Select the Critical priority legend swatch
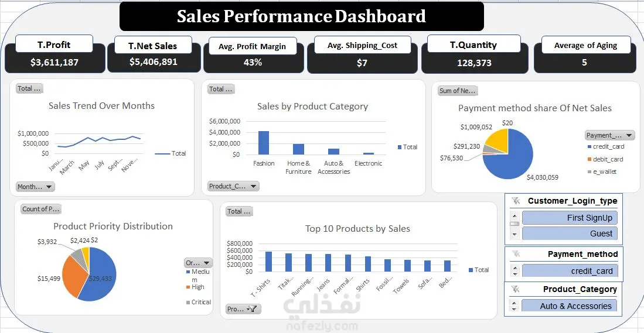The image size is (644, 333). click(188, 302)
